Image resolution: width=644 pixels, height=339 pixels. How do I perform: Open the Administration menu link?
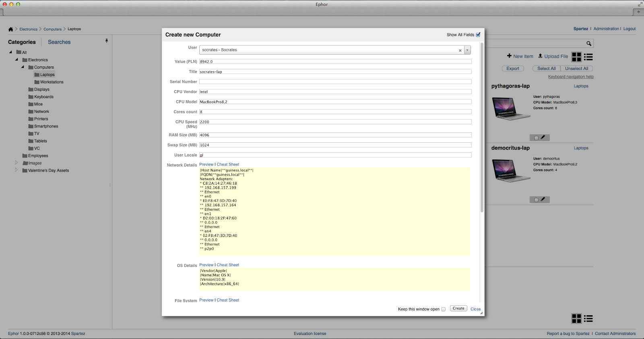coord(606,29)
